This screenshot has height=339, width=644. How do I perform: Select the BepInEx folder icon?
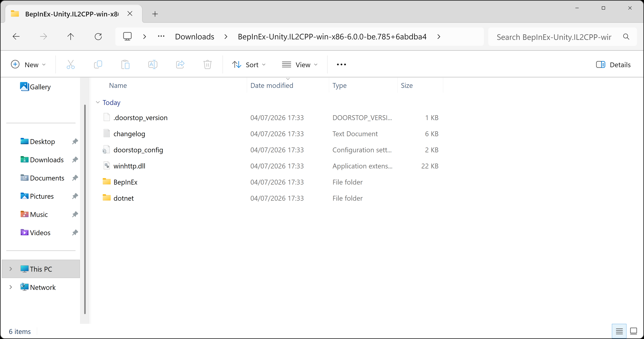[x=107, y=182]
